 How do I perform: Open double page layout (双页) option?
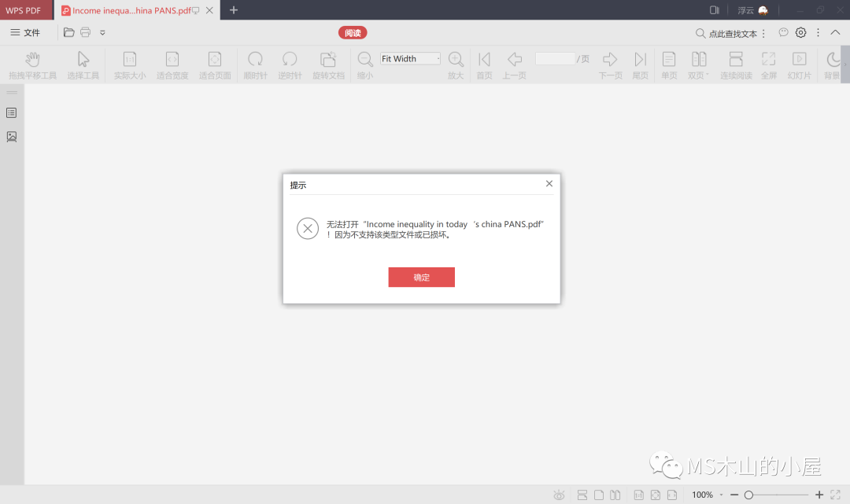pos(698,65)
